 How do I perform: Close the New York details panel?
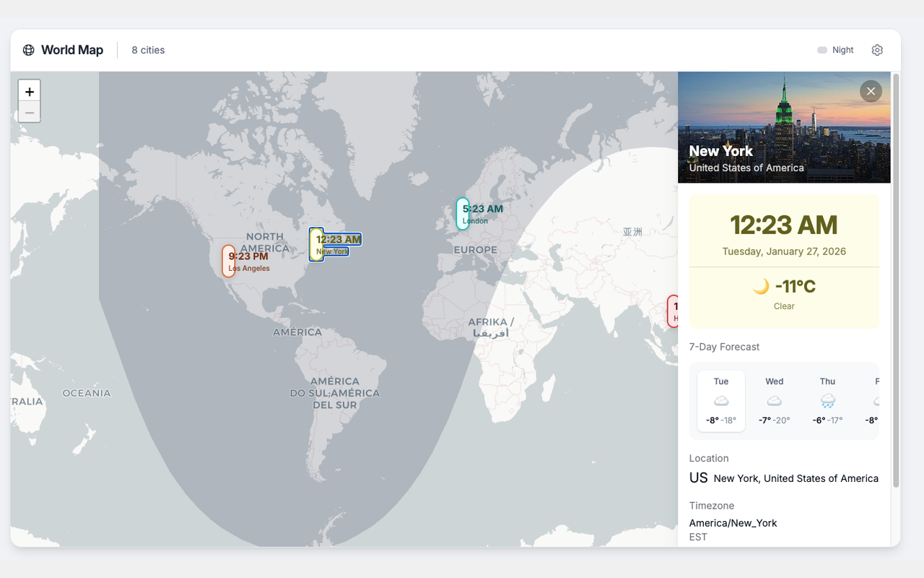[x=871, y=91]
